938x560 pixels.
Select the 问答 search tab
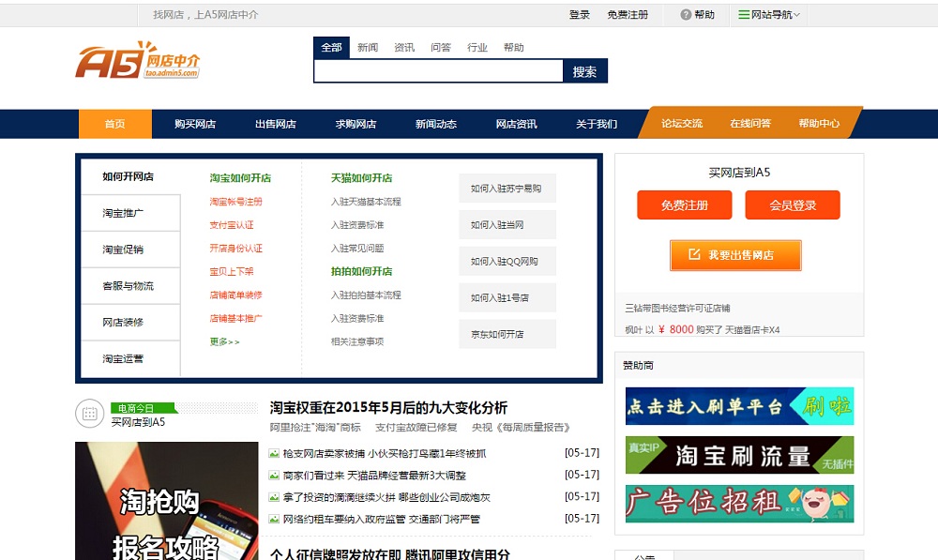441,47
